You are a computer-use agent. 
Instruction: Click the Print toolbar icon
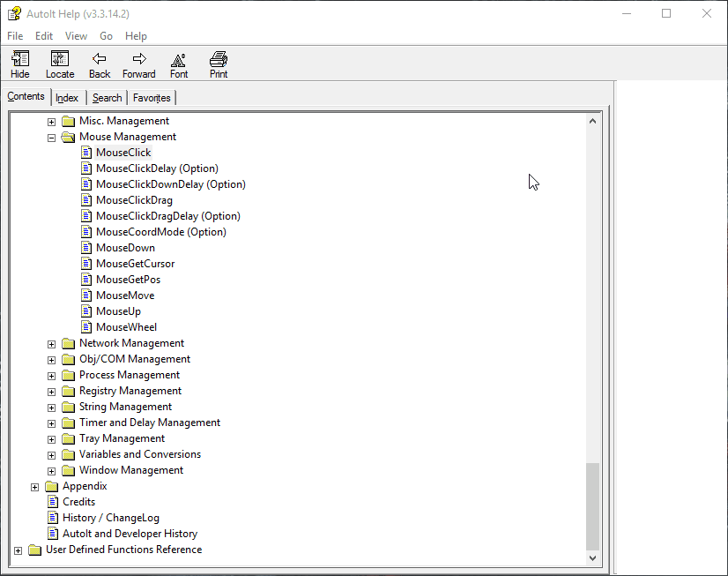tap(219, 59)
